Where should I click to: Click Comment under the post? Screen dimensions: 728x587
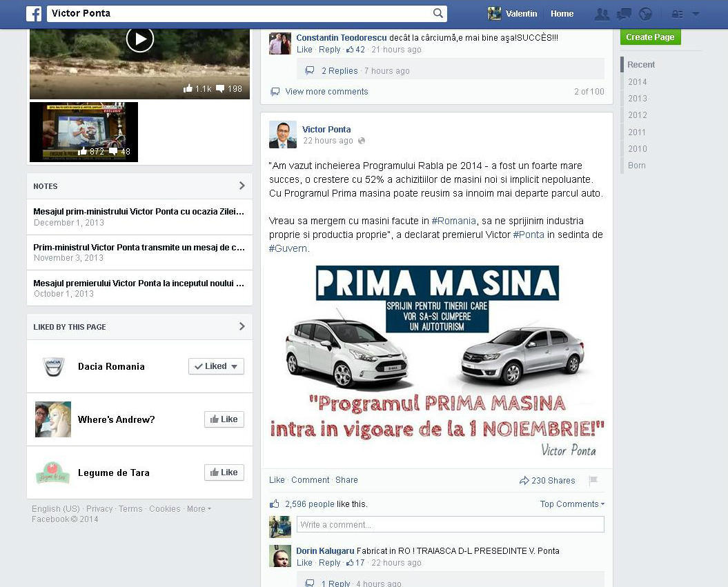point(310,480)
